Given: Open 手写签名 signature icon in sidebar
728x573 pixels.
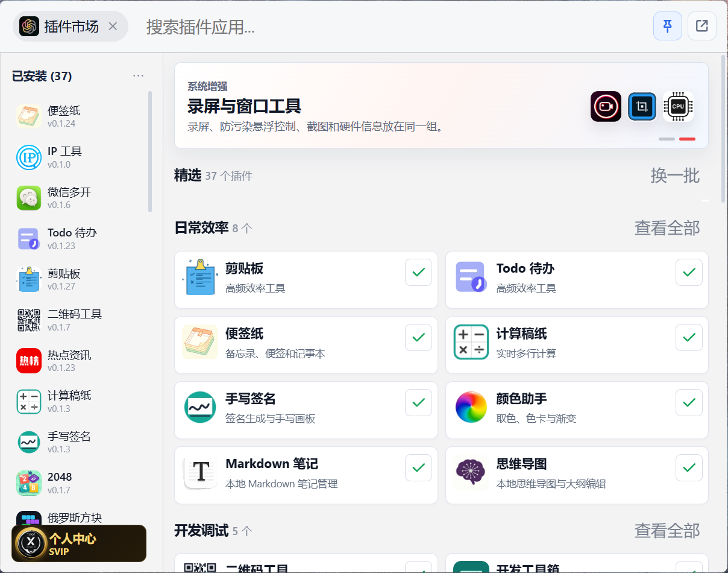Looking at the screenshot, I should [28, 442].
